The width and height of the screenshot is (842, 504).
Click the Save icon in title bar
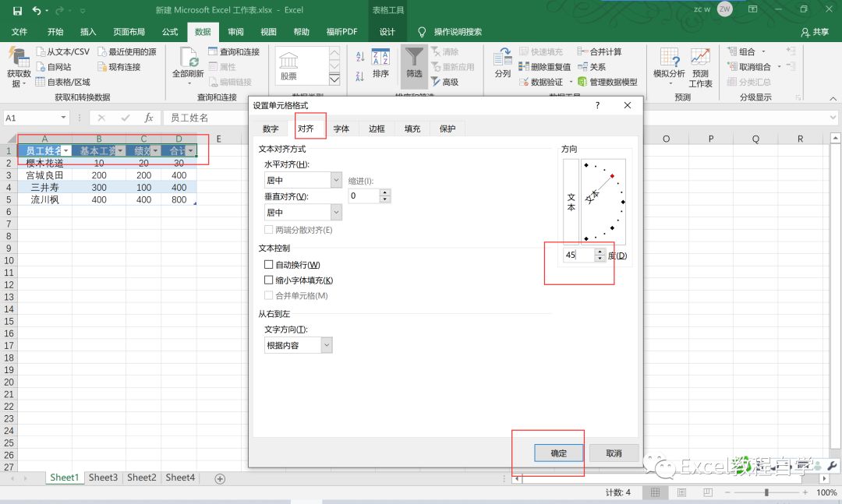coord(17,10)
